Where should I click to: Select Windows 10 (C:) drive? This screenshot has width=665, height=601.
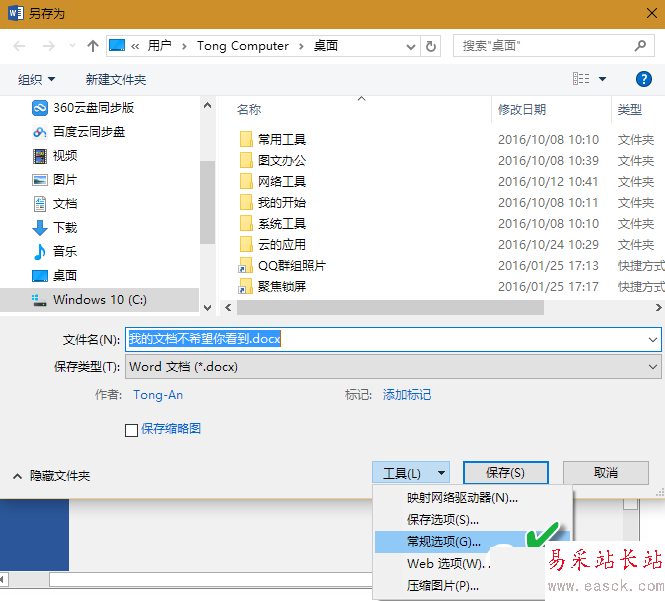tap(100, 300)
